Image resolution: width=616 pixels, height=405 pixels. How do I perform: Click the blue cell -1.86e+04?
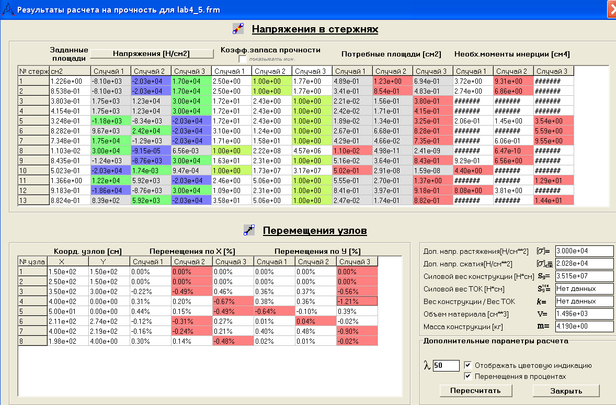coord(110,191)
